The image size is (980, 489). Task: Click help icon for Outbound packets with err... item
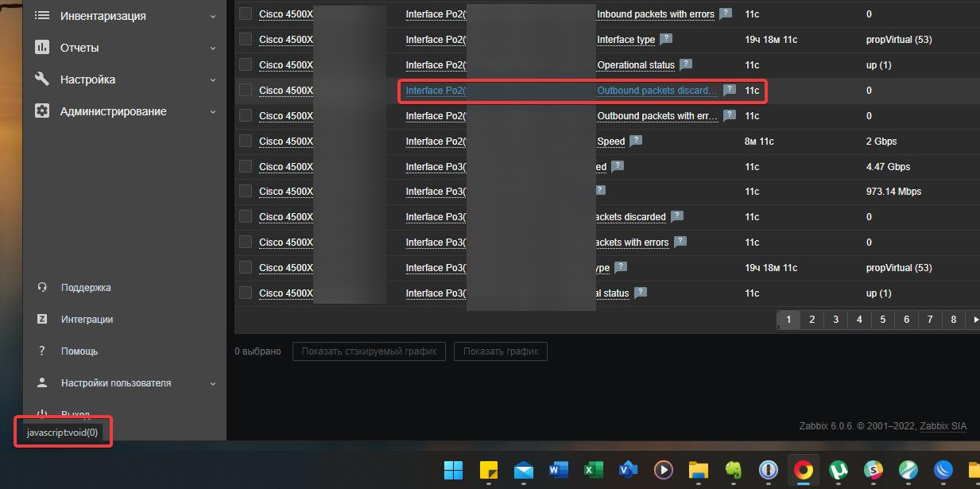[730, 116]
